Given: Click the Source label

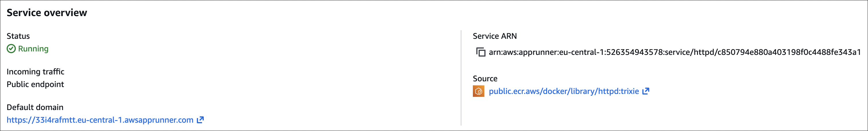Looking at the screenshot, I should coord(485,78).
